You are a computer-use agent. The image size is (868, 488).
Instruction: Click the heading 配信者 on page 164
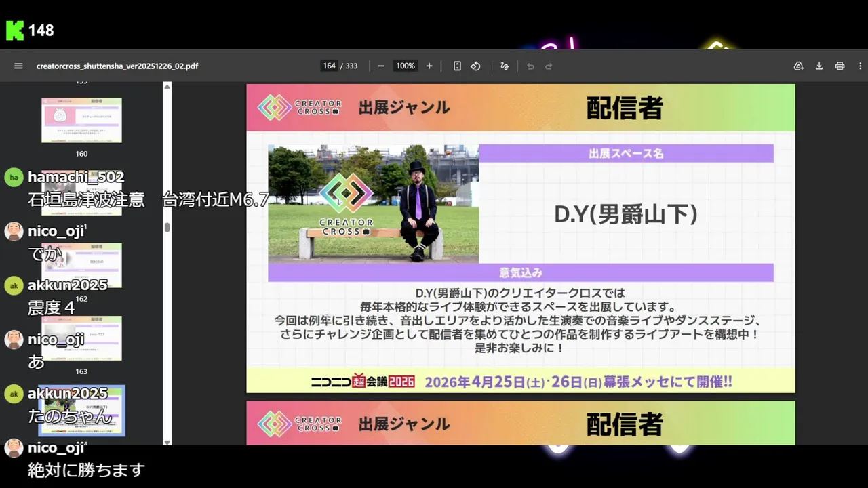click(625, 108)
